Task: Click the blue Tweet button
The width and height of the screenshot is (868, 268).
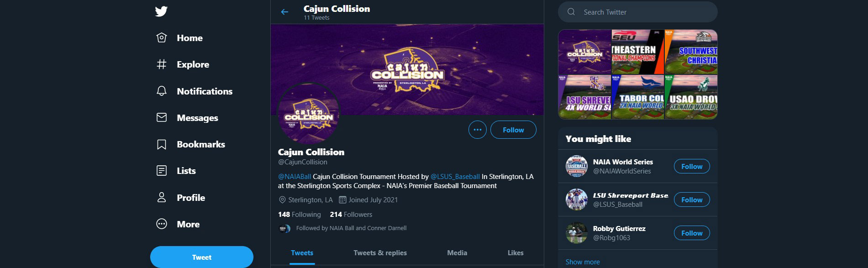Action: click(201, 257)
